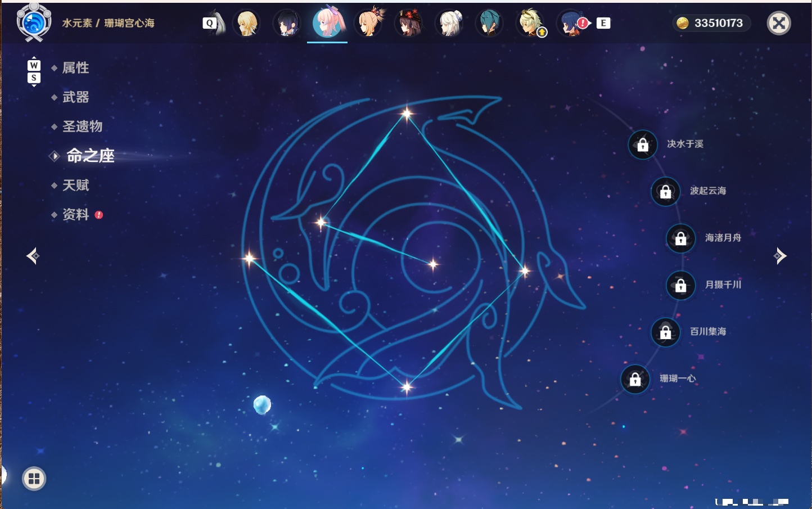This screenshot has width=812, height=509.
Task: Click the lock icon for 月摄千川
Action: coord(680,285)
